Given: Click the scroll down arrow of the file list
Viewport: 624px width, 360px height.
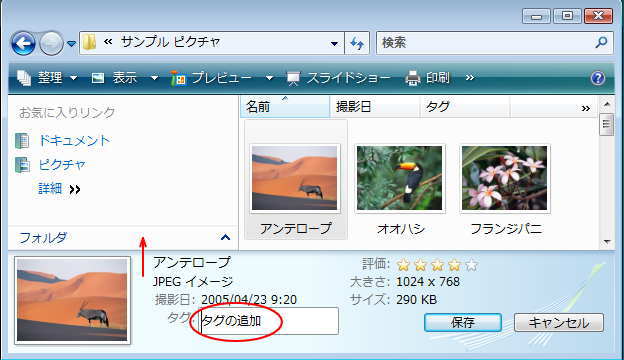Looking at the screenshot, I should [x=606, y=241].
